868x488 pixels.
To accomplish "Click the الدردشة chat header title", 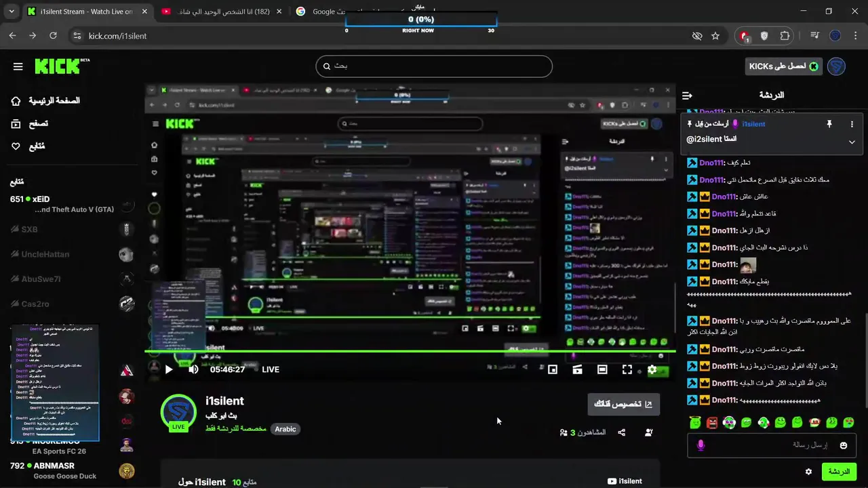I will click(771, 96).
